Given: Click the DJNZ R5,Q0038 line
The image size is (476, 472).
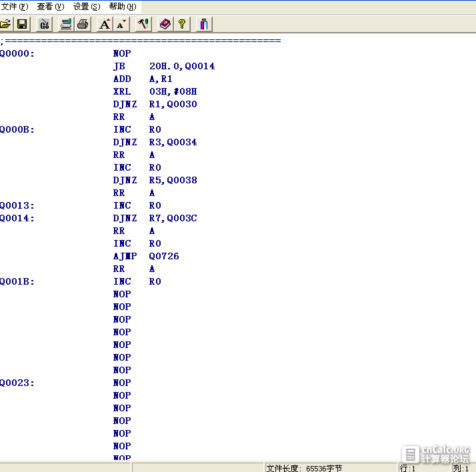Looking at the screenshot, I should (x=155, y=180).
